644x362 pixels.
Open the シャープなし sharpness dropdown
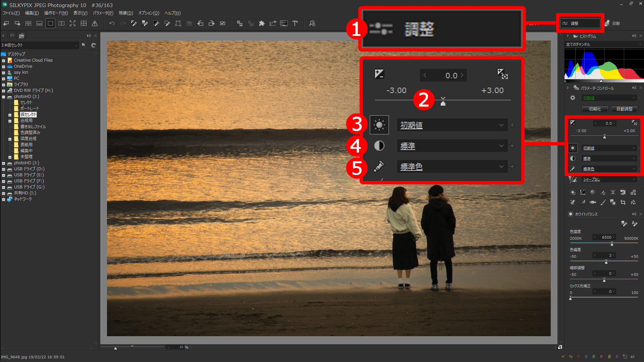[x=609, y=179]
